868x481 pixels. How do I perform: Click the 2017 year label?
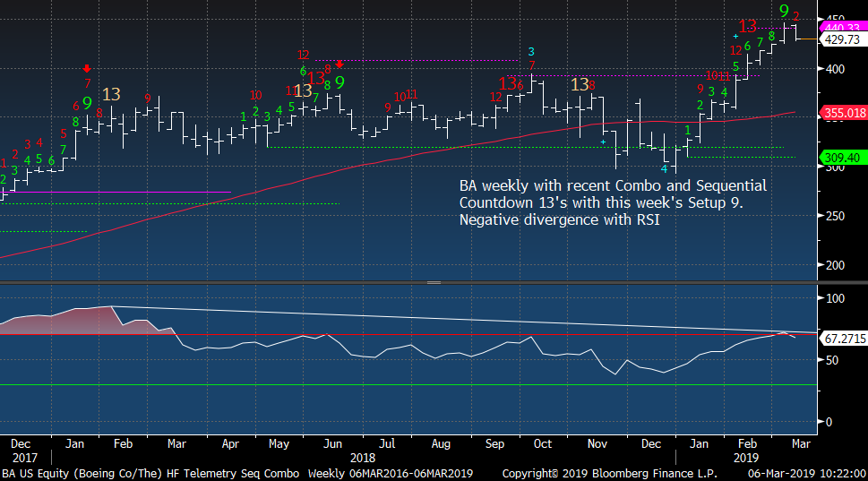point(25,459)
